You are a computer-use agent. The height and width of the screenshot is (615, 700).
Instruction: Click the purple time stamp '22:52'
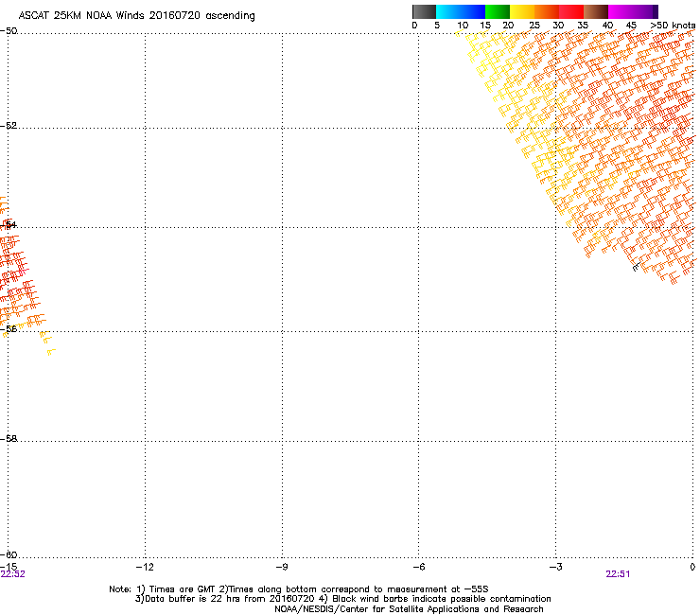pos(12,574)
